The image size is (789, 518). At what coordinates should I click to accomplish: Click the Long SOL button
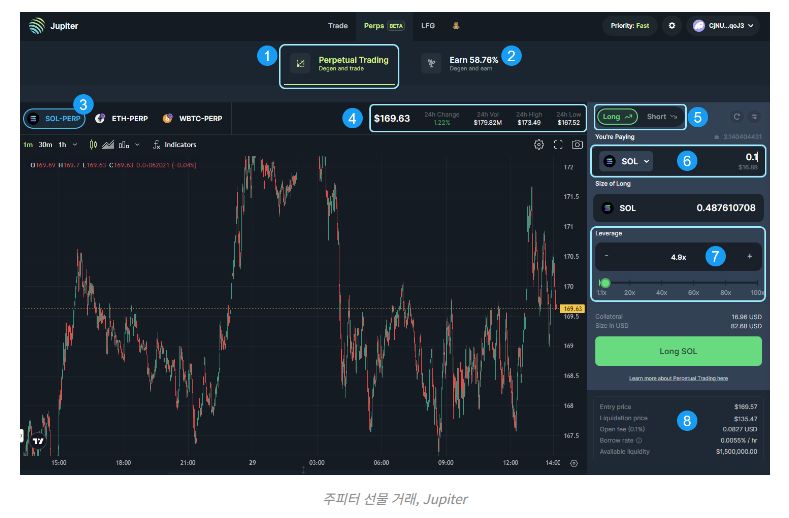click(678, 351)
